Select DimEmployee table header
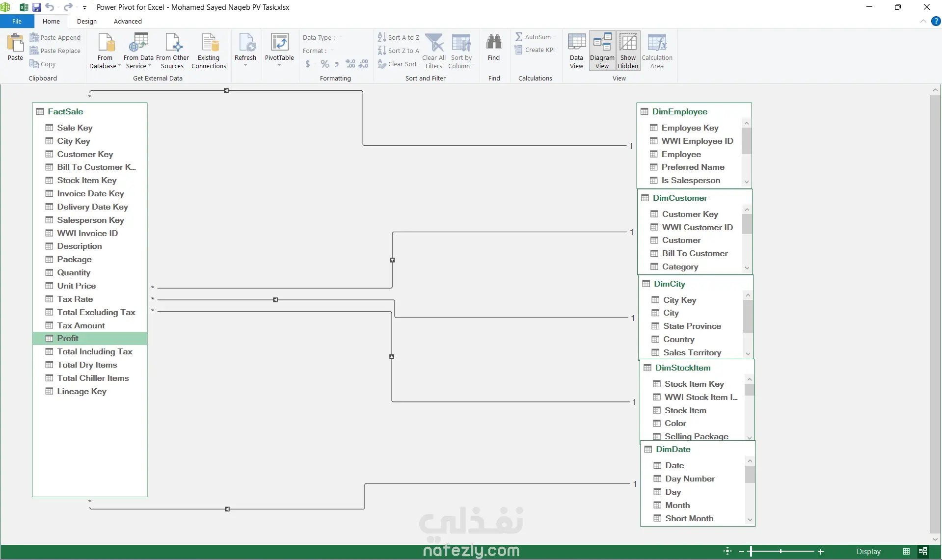The width and height of the screenshot is (942, 560). coord(694,111)
